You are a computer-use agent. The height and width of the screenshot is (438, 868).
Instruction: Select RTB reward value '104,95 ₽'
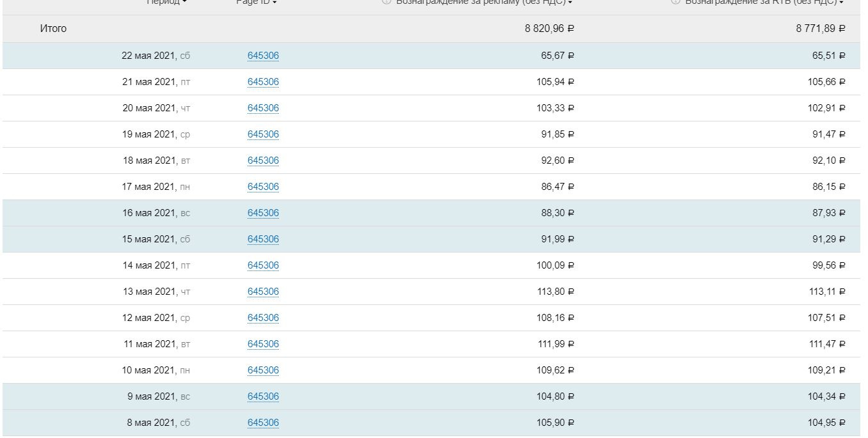tap(826, 423)
